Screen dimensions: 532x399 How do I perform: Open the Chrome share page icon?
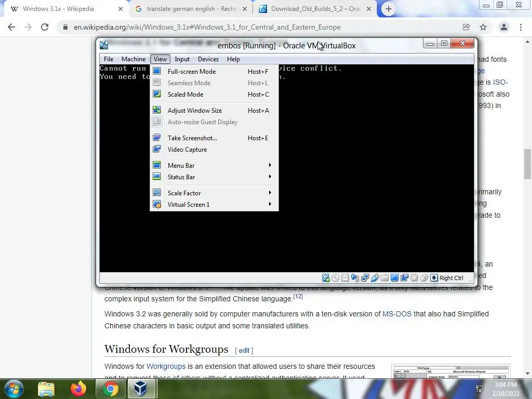click(466, 27)
